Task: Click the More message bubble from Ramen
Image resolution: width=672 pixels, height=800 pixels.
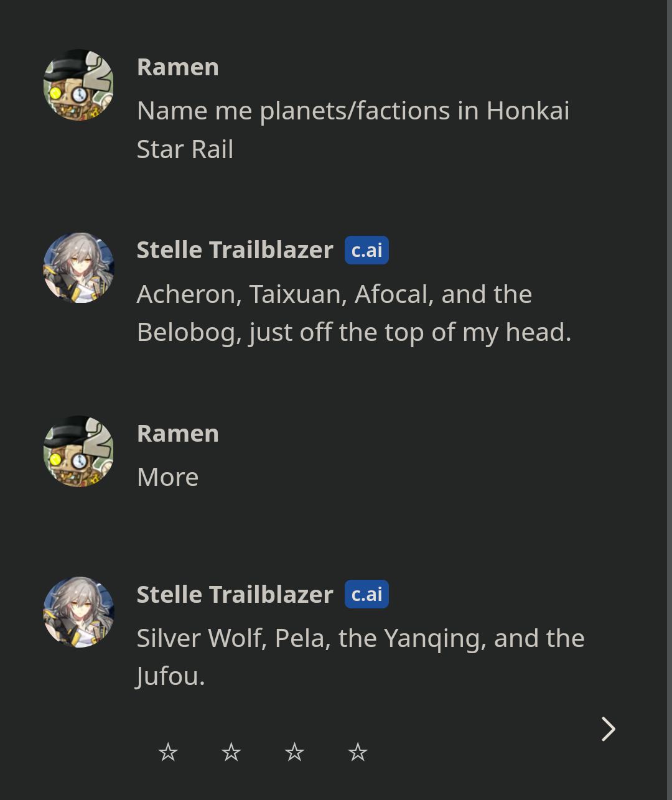Action: tap(167, 477)
